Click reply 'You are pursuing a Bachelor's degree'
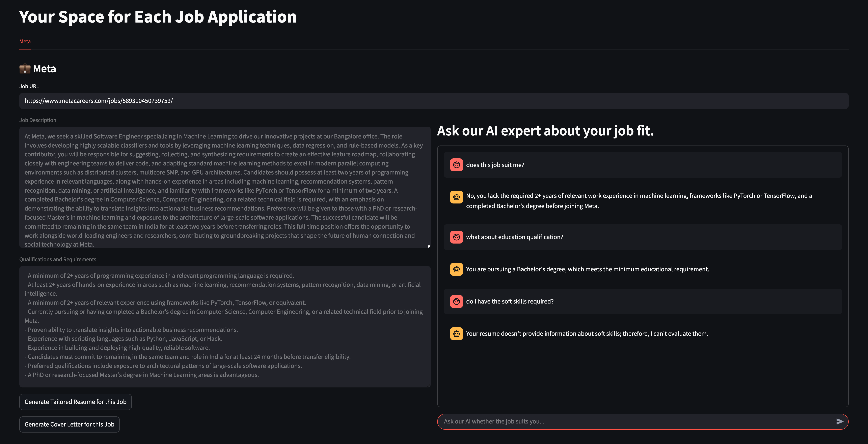This screenshot has height=444, width=868. 588,269
